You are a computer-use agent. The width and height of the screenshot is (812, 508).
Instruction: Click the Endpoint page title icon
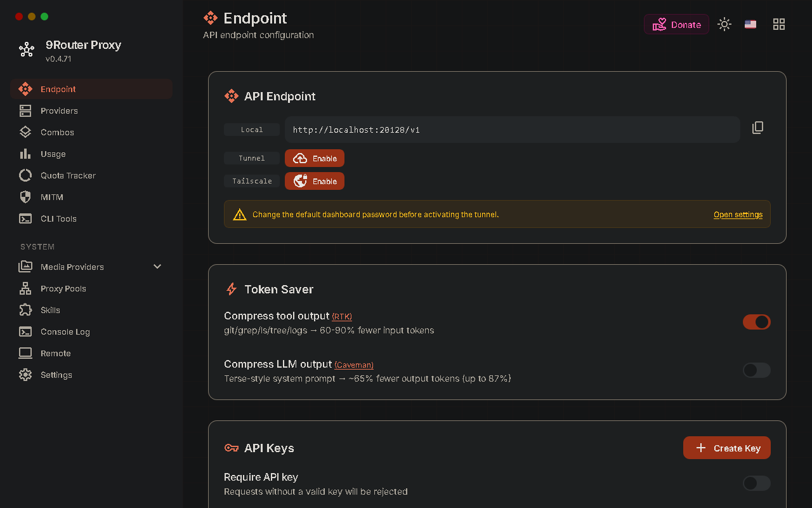[211, 18]
